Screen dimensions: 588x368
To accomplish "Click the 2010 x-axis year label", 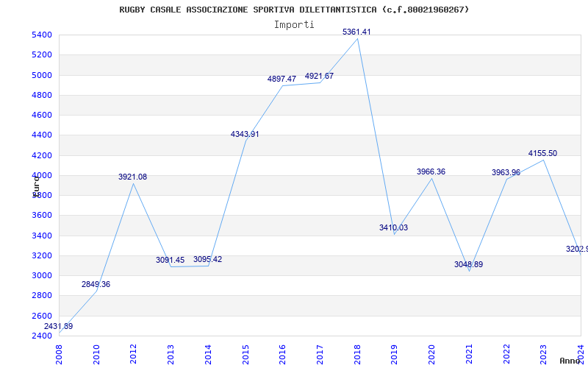I will [x=96, y=354].
